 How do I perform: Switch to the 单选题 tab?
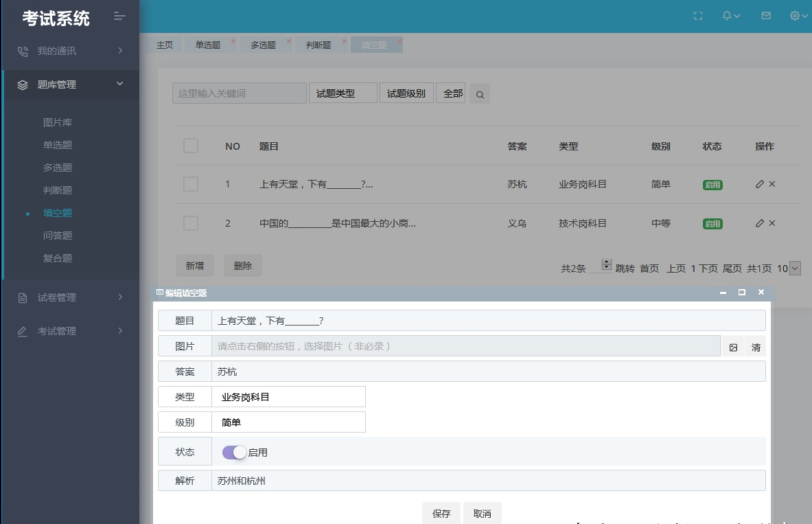click(x=207, y=45)
